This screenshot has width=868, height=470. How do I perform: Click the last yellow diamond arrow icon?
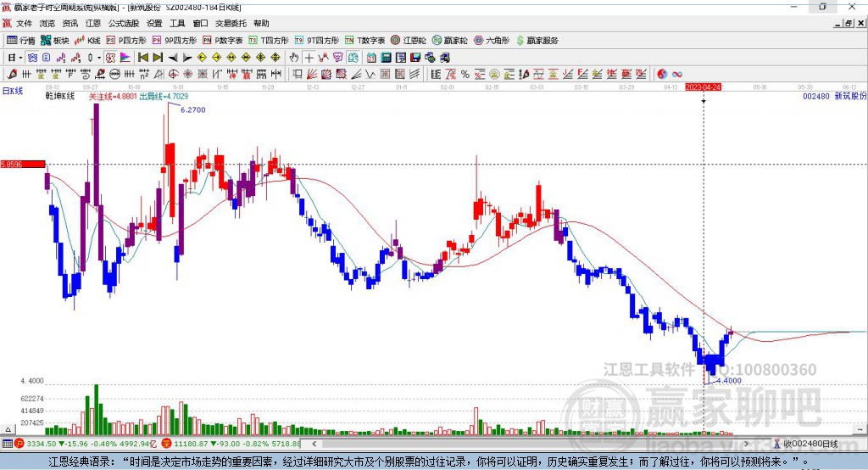click(x=275, y=58)
